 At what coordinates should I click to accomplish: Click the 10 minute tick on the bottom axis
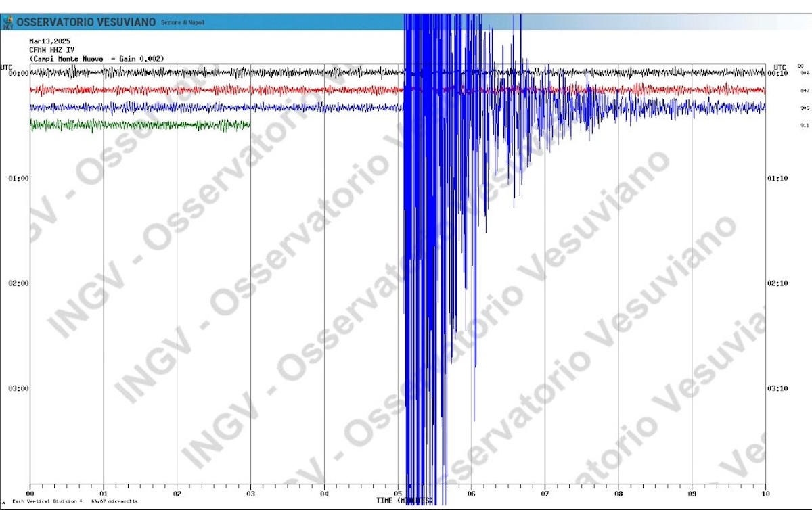coord(765,494)
